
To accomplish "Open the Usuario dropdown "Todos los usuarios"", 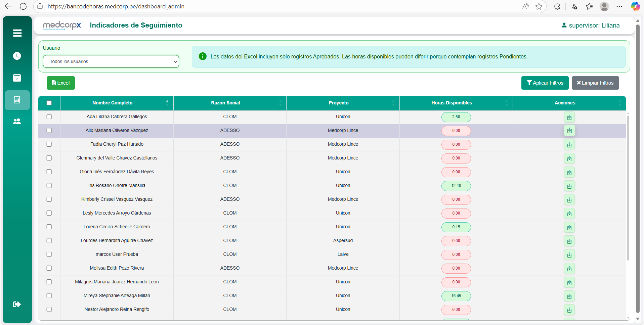I will (111, 61).
